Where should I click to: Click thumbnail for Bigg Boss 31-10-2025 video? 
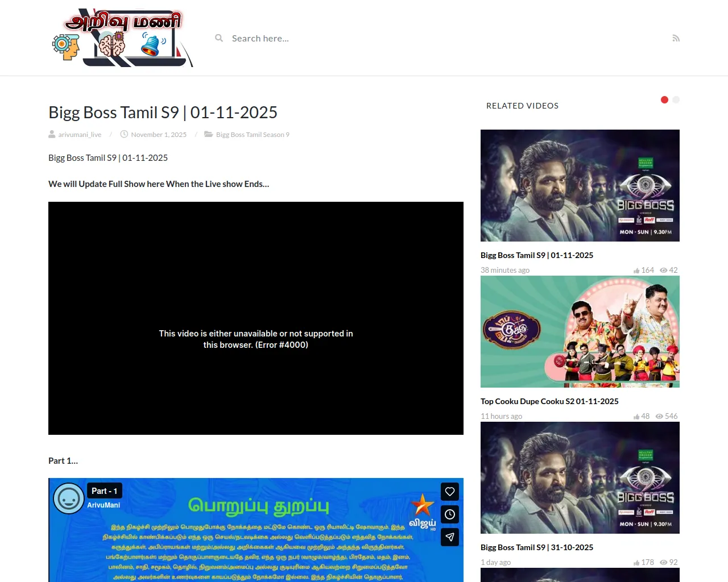[580, 478]
